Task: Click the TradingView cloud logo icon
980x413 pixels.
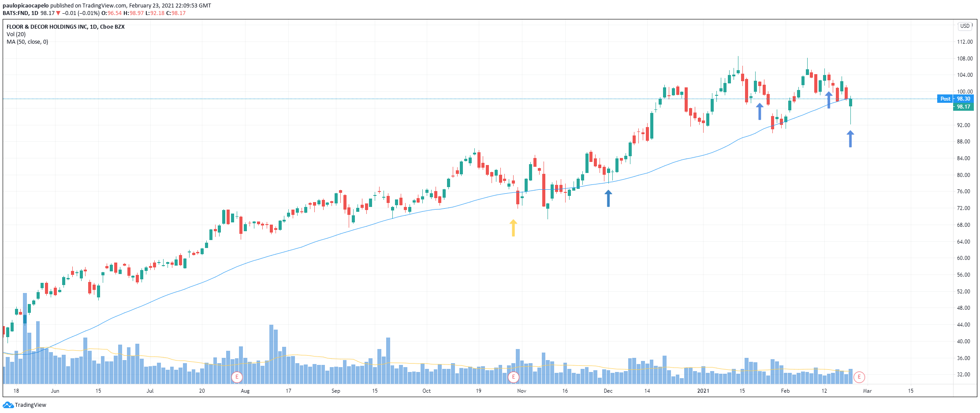Action: click(x=8, y=405)
